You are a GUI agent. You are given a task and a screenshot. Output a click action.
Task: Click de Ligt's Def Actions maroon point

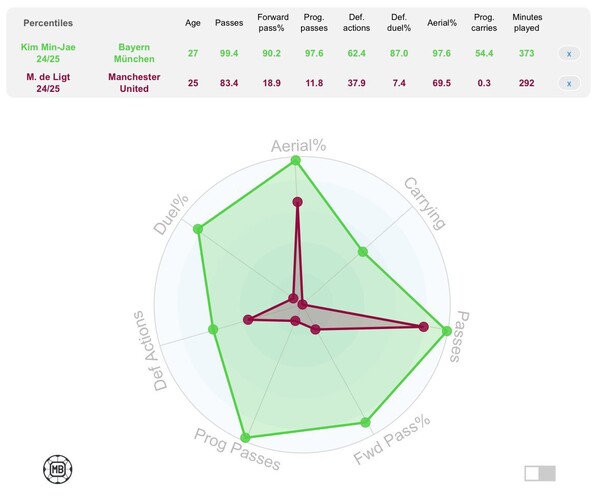click(248, 320)
